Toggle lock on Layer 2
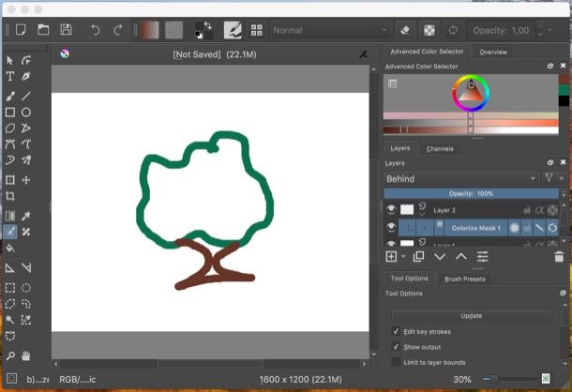 527,210
